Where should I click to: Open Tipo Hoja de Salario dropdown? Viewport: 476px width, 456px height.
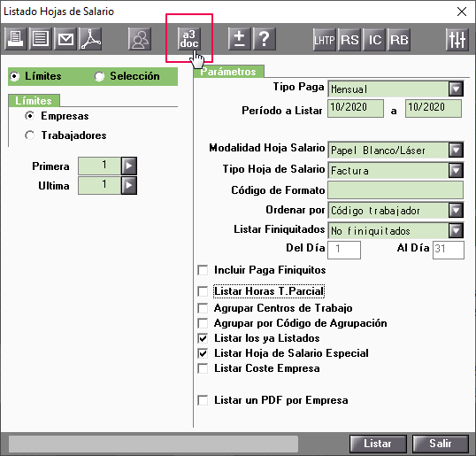coord(456,170)
